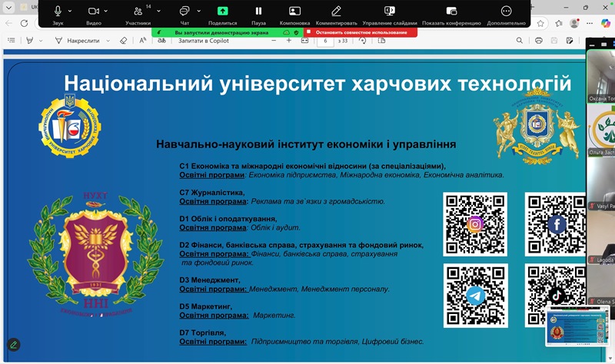Select the eraser tool in PDF toolbar

click(x=124, y=40)
